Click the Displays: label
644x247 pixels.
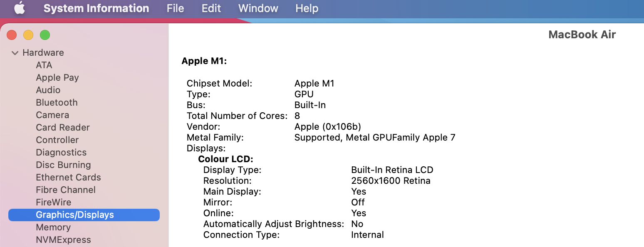click(x=206, y=148)
